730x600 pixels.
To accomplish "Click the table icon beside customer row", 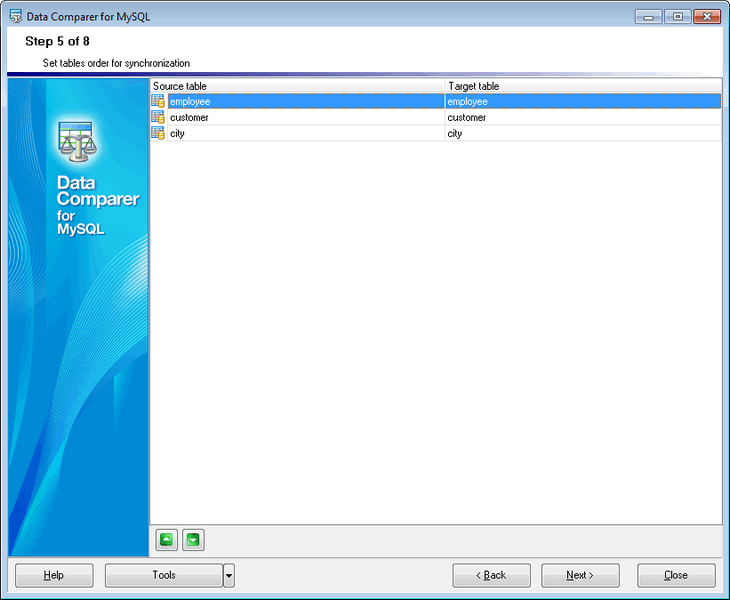I will (x=158, y=117).
